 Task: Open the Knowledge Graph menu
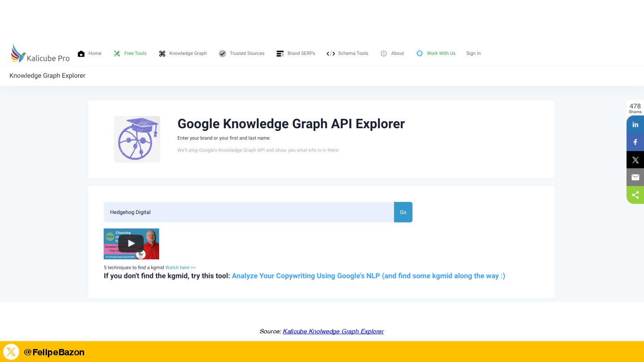pos(188,54)
